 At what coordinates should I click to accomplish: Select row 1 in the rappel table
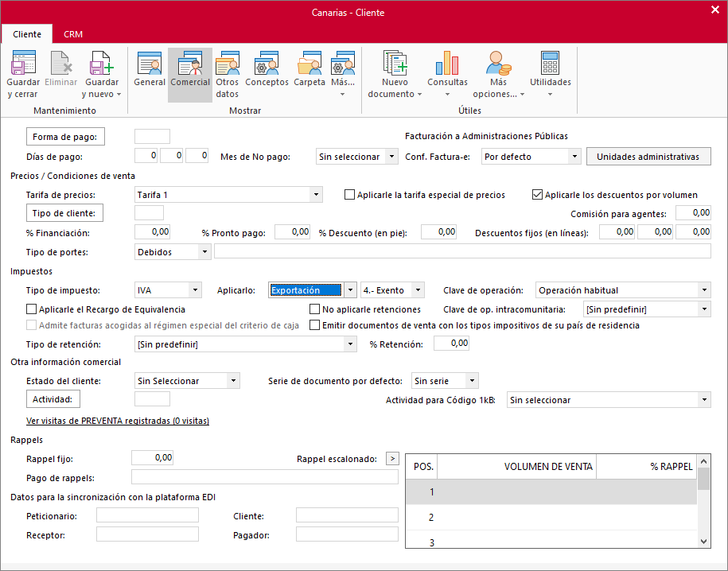click(x=551, y=491)
